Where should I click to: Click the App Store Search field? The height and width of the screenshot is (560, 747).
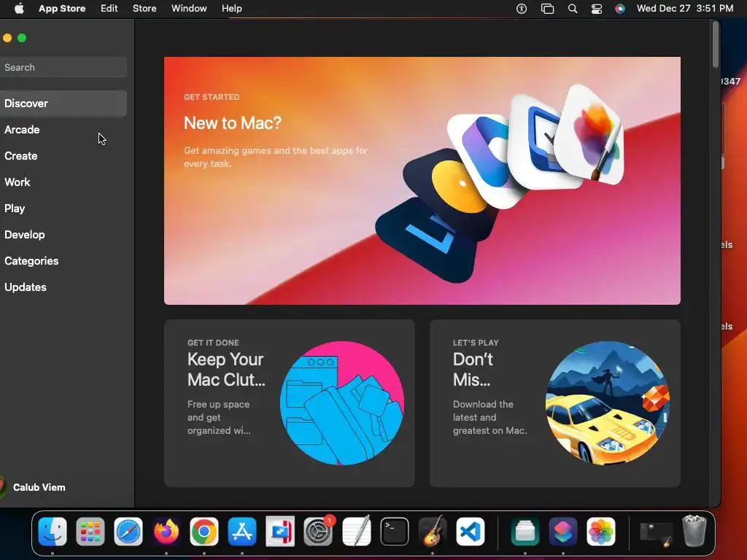[63, 67]
